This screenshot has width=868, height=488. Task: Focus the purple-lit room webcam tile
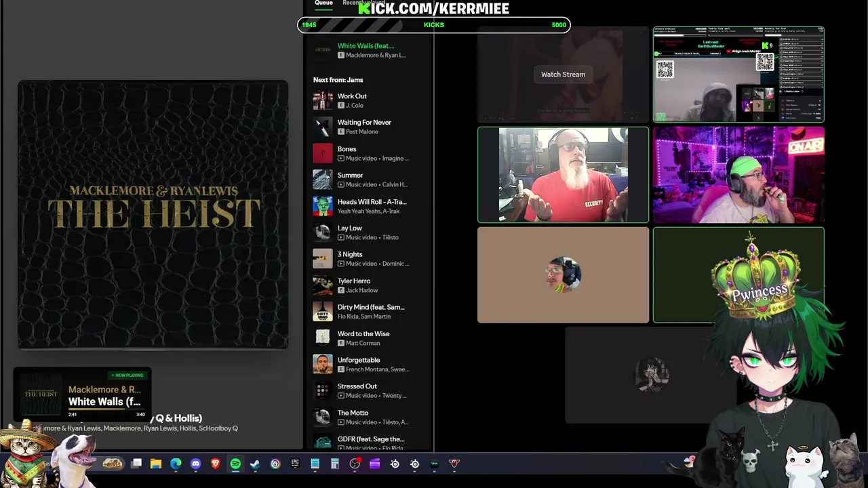pyautogui.click(x=738, y=175)
